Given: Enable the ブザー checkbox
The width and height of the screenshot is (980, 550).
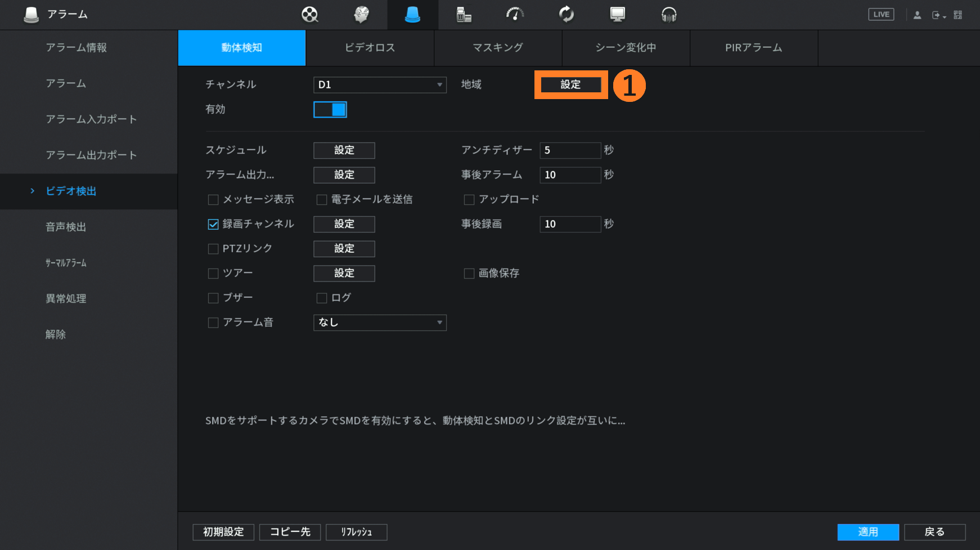Looking at the screenshot, I should (x=213, y=298).
